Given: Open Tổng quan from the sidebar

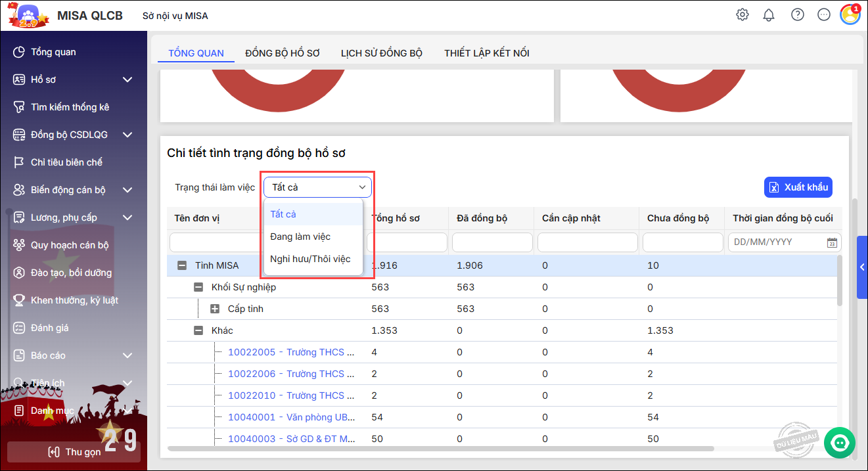Looking at the screenshot, I should click(53, 52).
